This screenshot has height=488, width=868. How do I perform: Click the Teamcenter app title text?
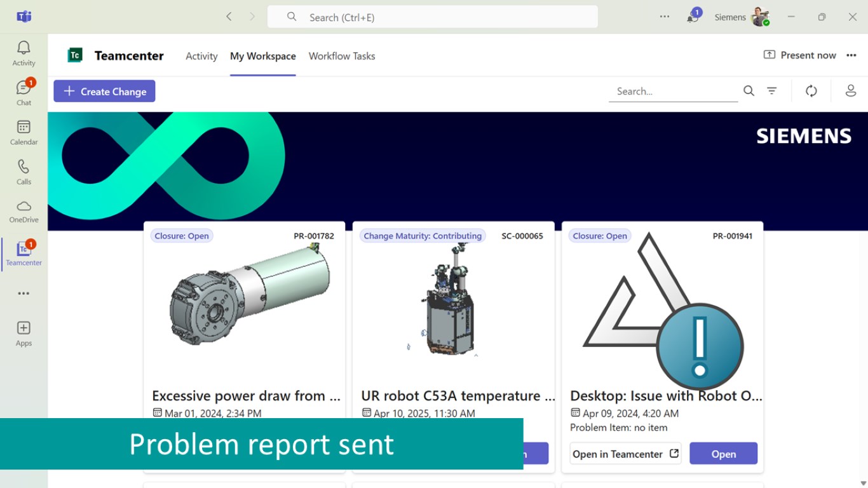point(129,55)
